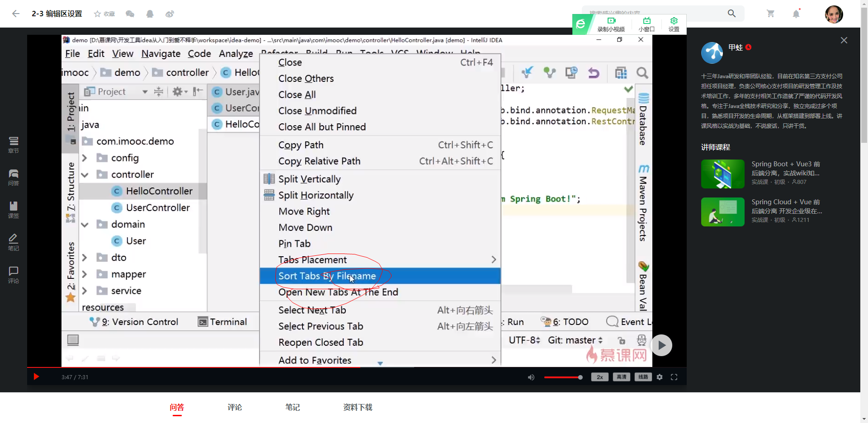
Task: Choose Copy Relative Path entry
Action: (380, 161)
